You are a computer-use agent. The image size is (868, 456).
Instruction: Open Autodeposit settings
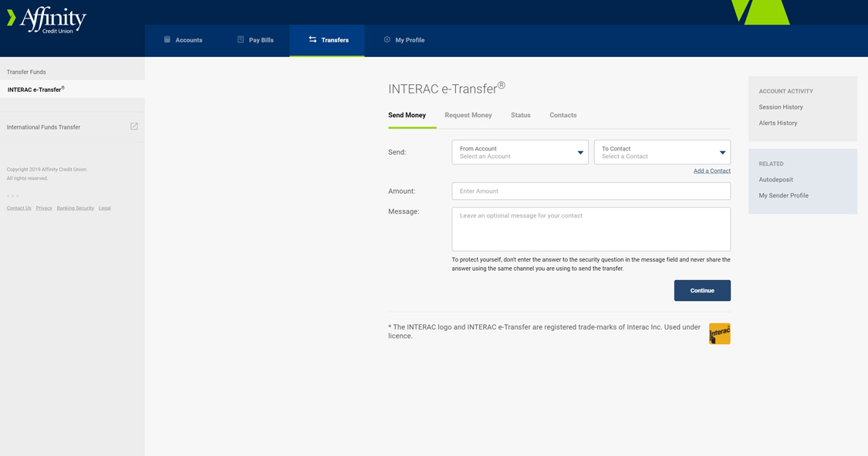(775, 179)
